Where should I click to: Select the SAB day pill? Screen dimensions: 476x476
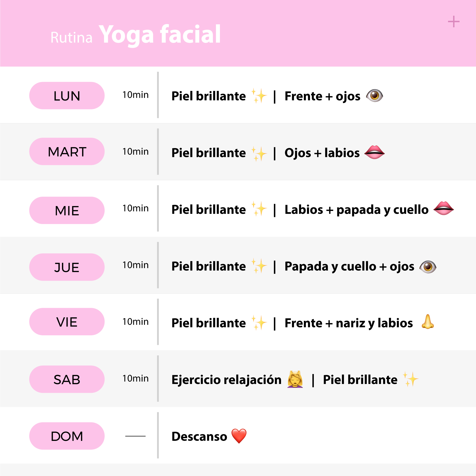pyautogui.click(x=67, y=379)
